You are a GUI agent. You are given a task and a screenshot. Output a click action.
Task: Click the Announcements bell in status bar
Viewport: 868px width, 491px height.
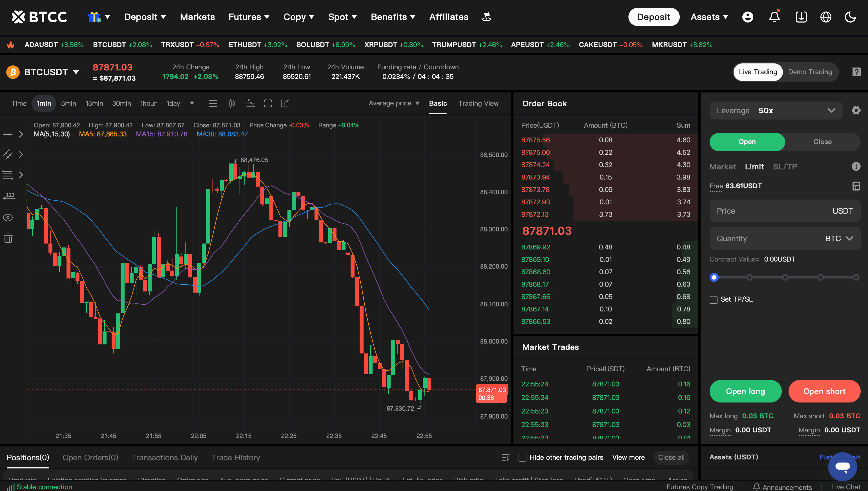click(x=756, y=487)
